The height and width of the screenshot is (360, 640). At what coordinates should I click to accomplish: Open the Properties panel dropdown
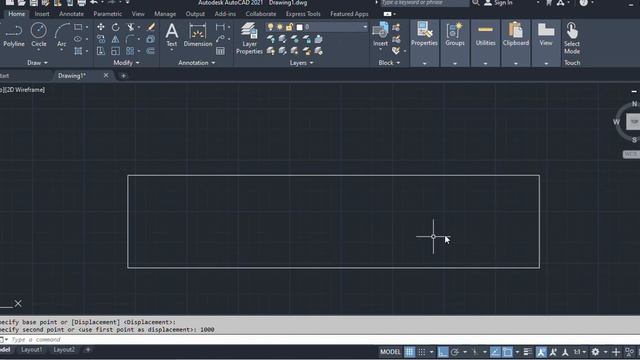424,64
